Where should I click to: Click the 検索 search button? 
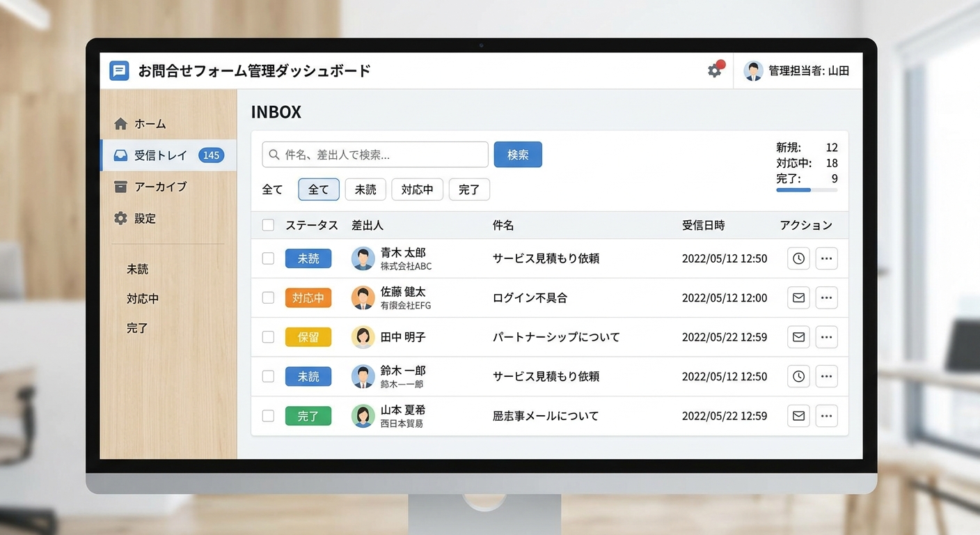click(x=518, y=154)
